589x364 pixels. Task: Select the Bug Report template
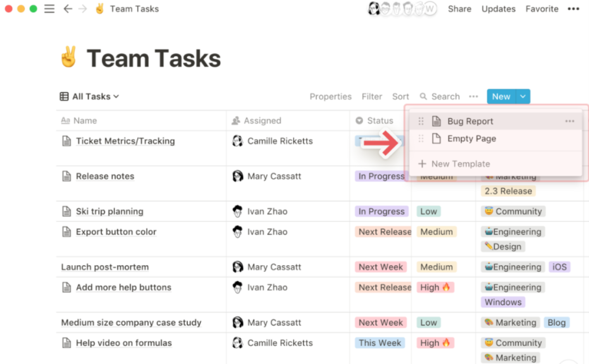pyautogui.click(x=470, y=121)
